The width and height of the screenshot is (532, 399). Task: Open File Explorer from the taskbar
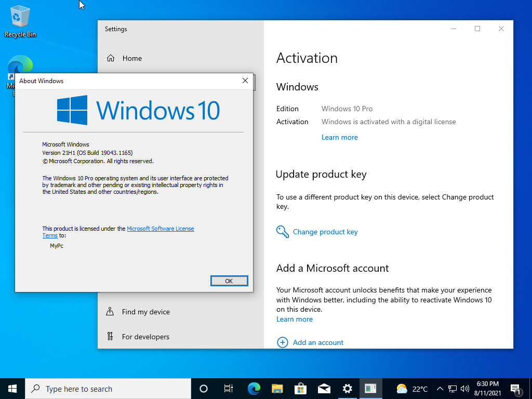[x=277, y=389]
